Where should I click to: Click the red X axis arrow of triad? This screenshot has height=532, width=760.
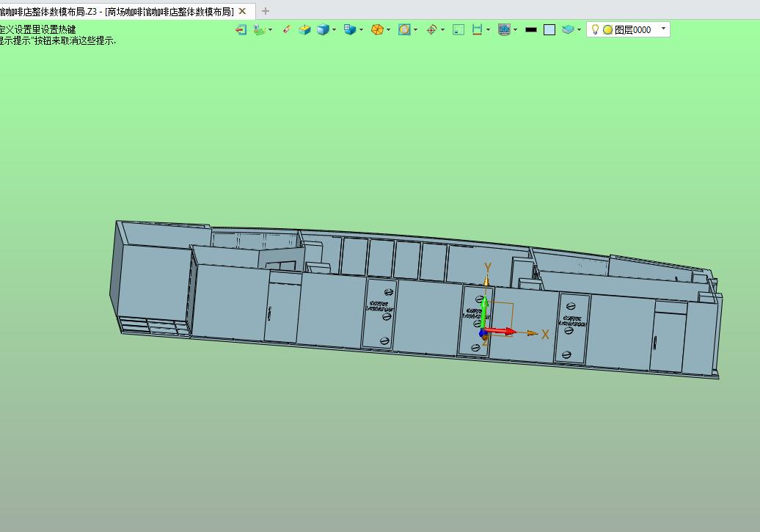tap(500, 331)
